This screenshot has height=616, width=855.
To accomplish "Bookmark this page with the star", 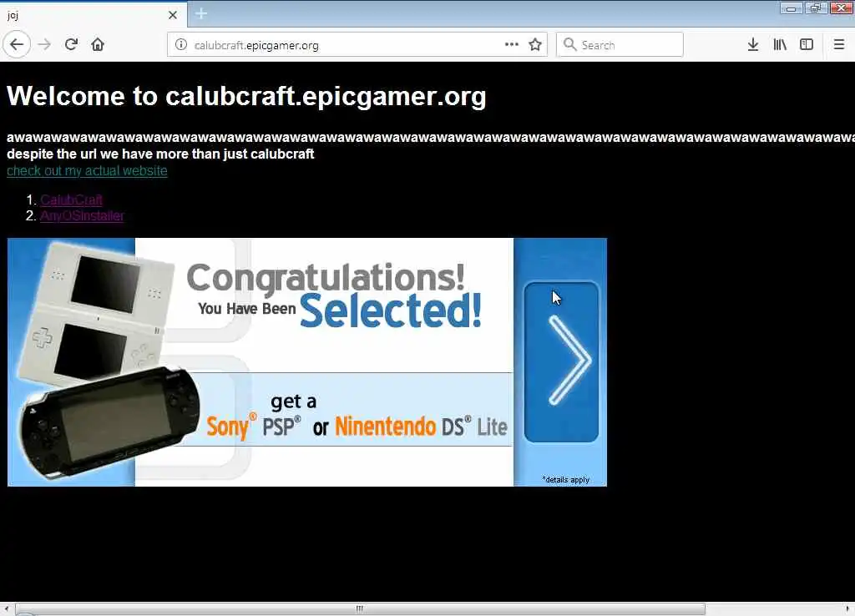I will pos(535,45).
